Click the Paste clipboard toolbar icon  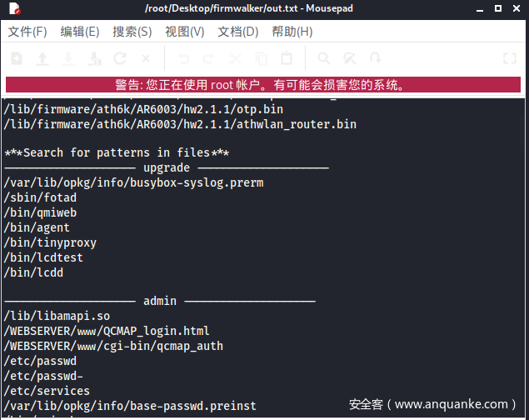[287, 59]
